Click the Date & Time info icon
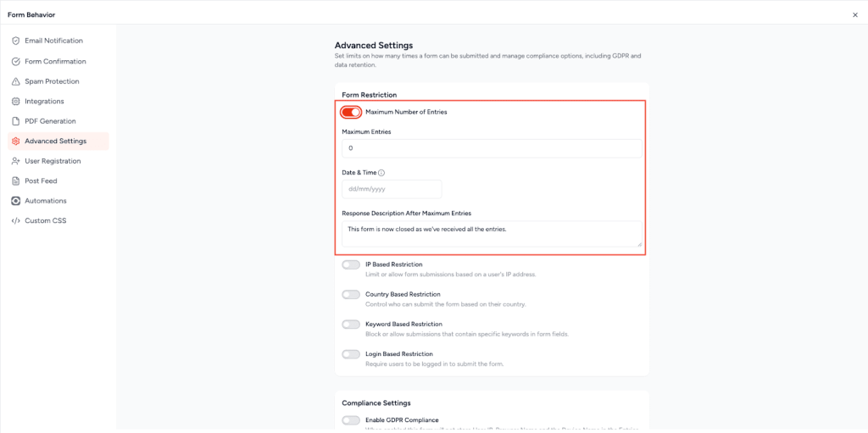 pos(381,173)
